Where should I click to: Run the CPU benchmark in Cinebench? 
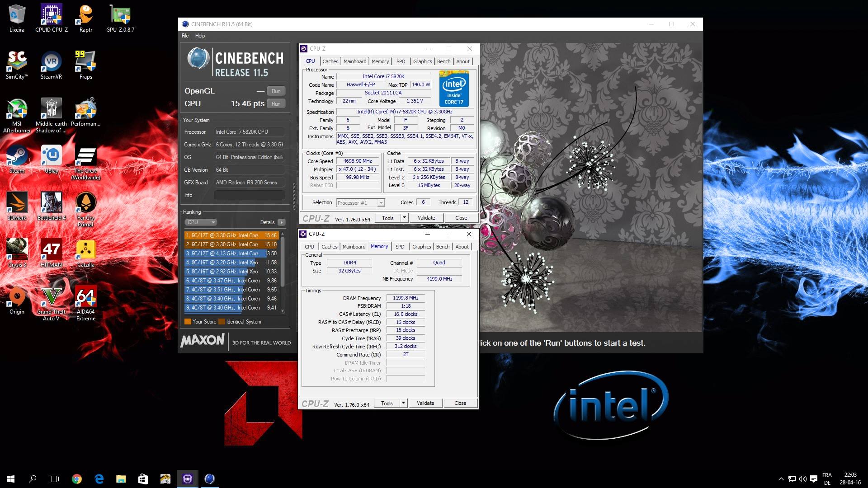pos(276,103)
